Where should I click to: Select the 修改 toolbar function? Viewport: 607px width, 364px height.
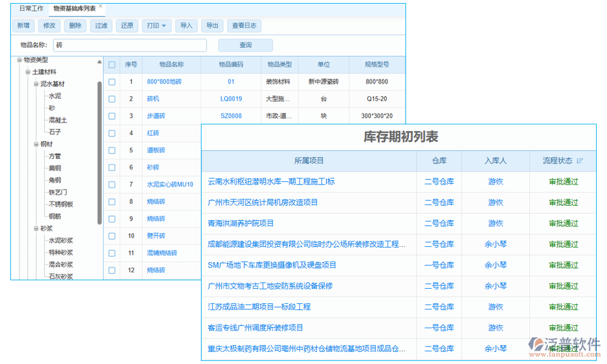[x=49, y=25]
